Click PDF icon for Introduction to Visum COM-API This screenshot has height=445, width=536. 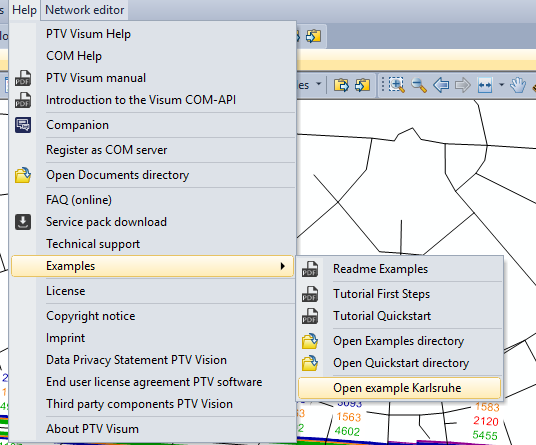click(x=23, y=100)
